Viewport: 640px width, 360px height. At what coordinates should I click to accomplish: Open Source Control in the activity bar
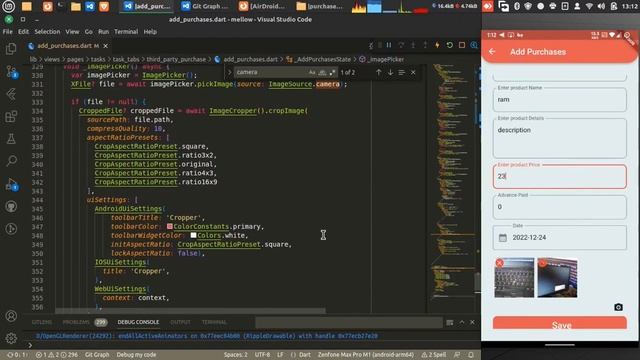(x=11, y=72)
